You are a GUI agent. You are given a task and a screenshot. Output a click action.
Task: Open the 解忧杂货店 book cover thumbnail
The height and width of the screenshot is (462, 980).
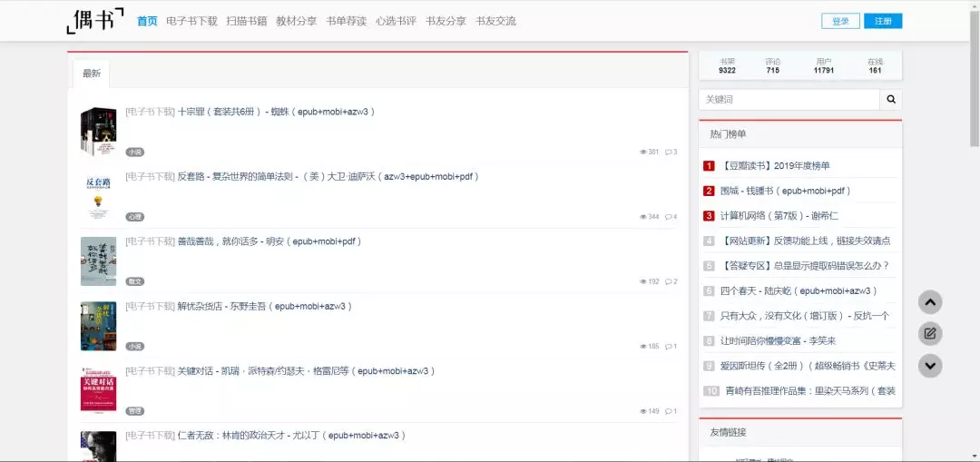coord(98,327)
